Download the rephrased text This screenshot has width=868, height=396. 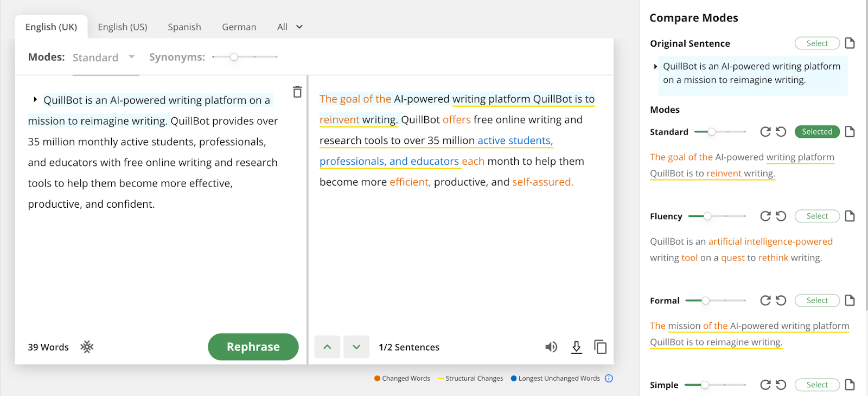(x=577, y=347)
